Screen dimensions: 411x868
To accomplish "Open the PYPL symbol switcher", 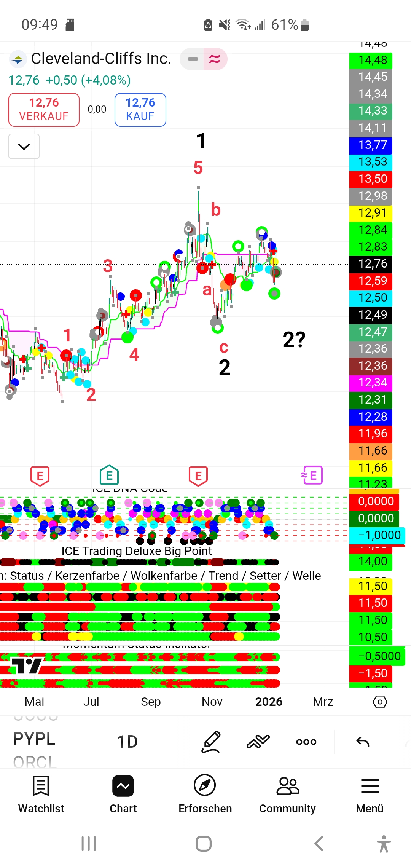I will tap(34, 739).
